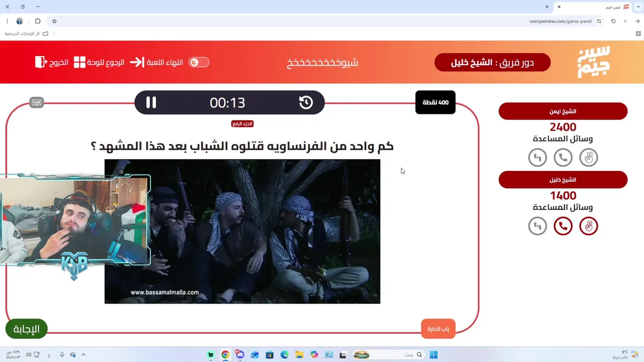Viewport: 644px width, 362px height.
Task: Click the game title text in header
Action: [323, 62]
